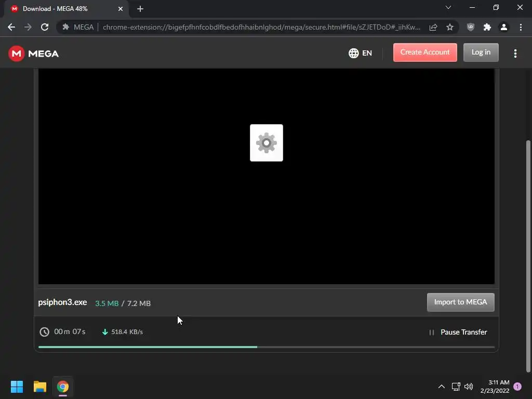Restore down the Chrome window
The image size is (532, 399).
click(496, 7)
